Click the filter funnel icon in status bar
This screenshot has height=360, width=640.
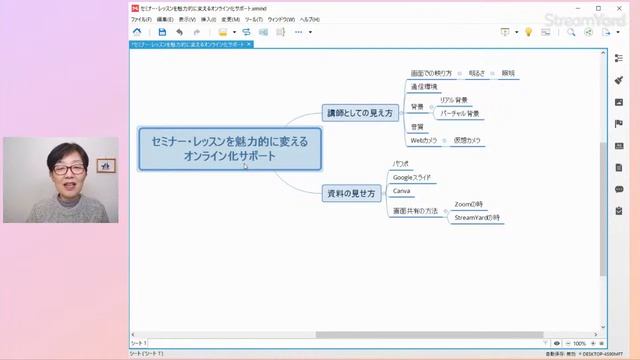pos(545,343)
